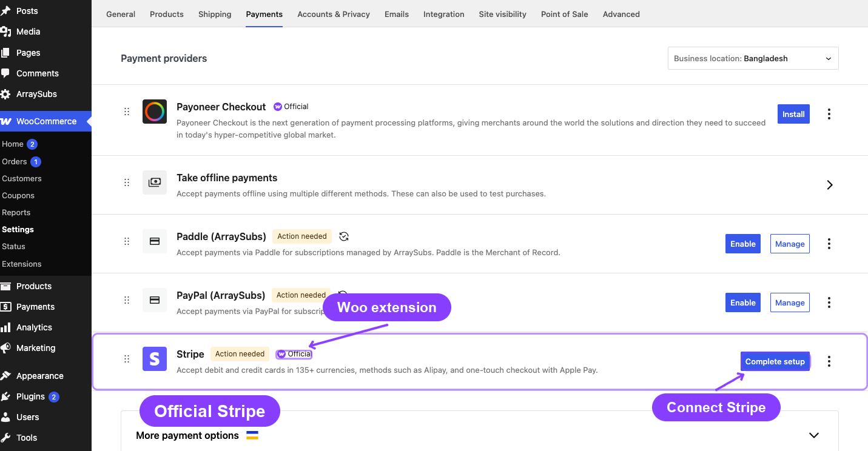This screenshot has height=451, width=868.
Task: Open the Site visibility tab
Action: [x=503, y=14]
